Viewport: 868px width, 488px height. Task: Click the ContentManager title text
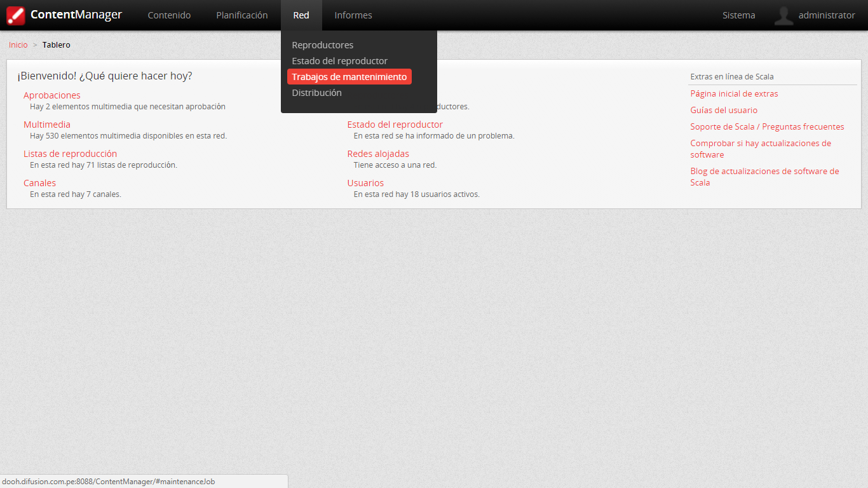point(76,15)
